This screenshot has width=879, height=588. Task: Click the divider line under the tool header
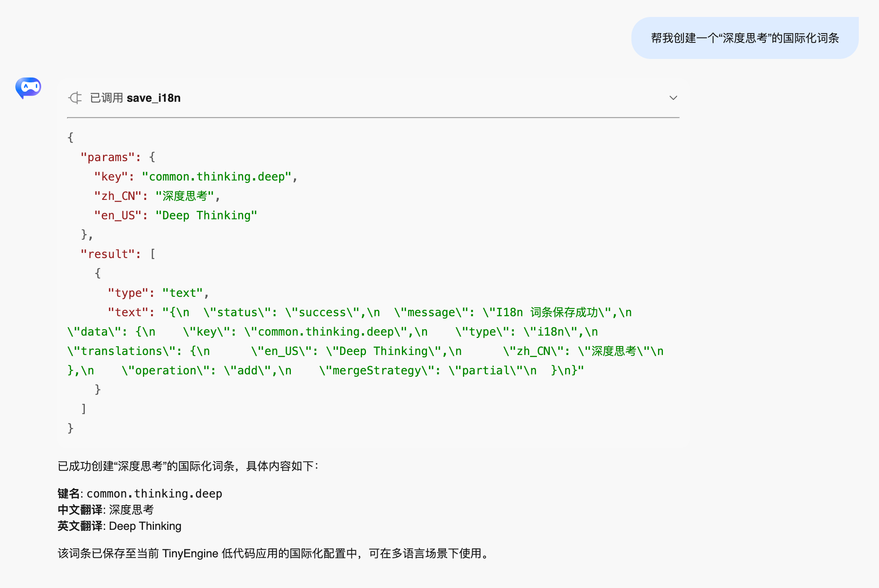[372, 118]
